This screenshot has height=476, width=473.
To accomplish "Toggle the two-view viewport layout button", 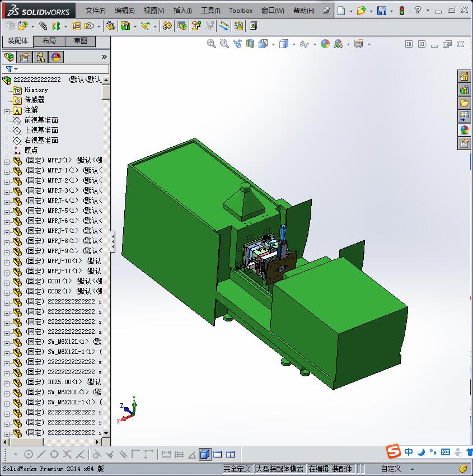I will pos(230,454).
